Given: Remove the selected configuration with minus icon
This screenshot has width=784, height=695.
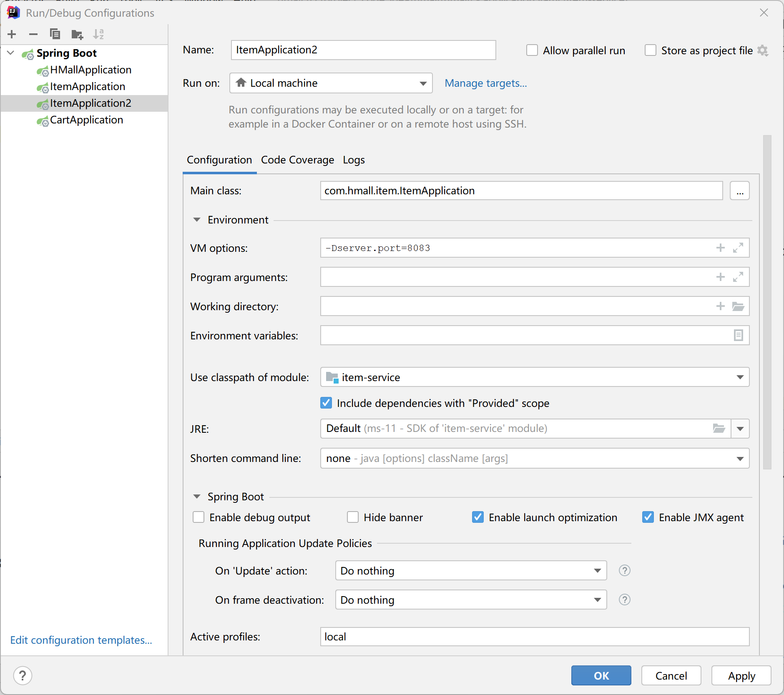Looking at the screenshot, I should (x=33, y=34).
